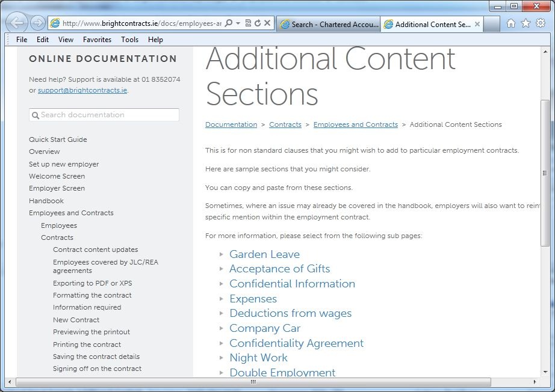Open Employees and Contracts in the sidebar
The height and width of the screenshot is (392, 555).
tap(71, 213)
